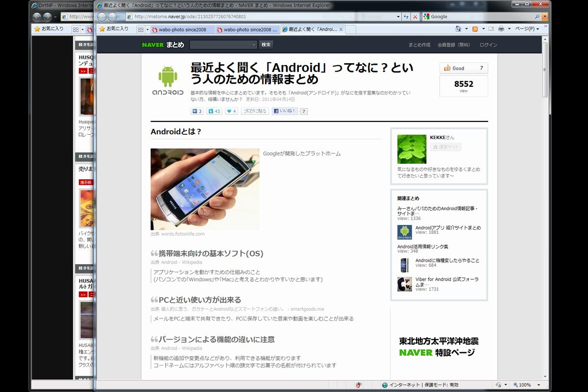Click the NAVER まとめ logo
This screenshot has width=588, height=392.
pos(163,45)
